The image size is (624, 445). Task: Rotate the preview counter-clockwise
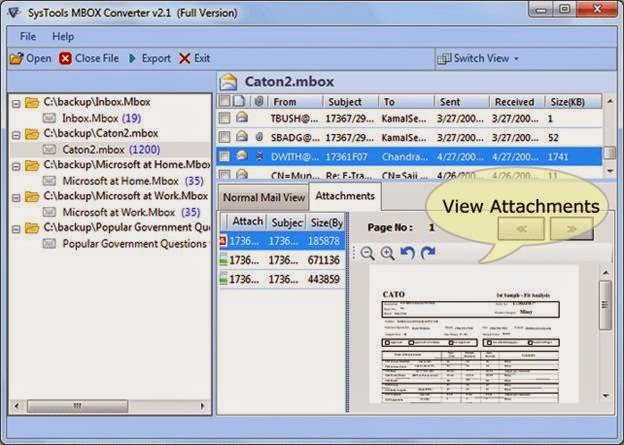click(408, 253)
